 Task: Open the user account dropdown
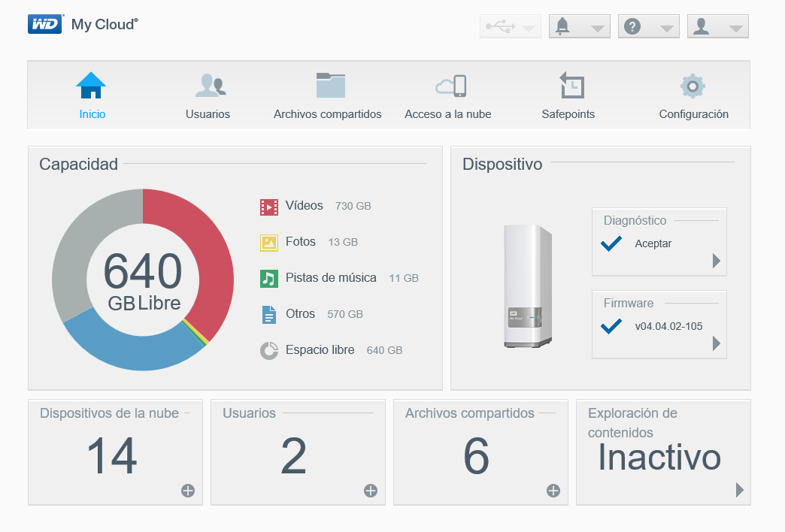tap(717, 26)
